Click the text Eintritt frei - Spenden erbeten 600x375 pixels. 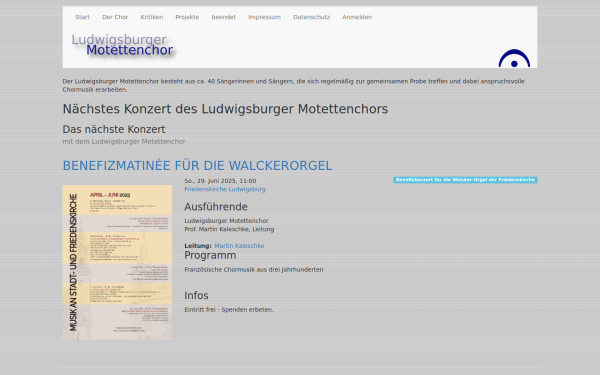point(229,310)
